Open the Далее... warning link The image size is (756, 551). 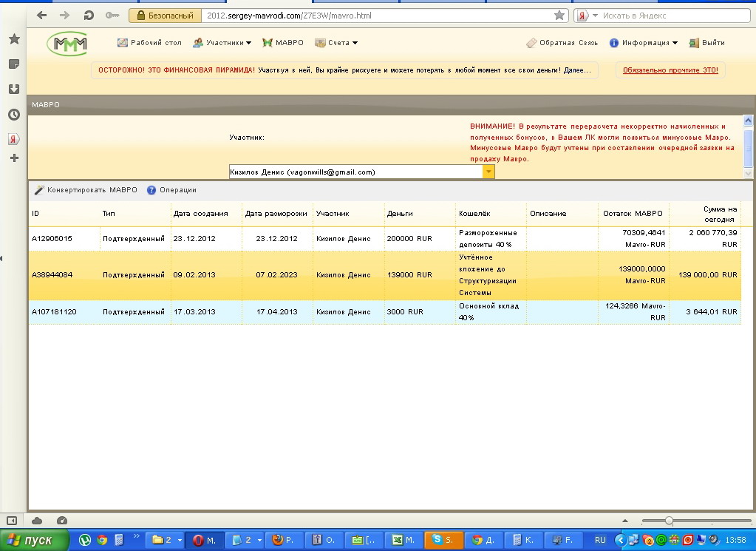577,70
